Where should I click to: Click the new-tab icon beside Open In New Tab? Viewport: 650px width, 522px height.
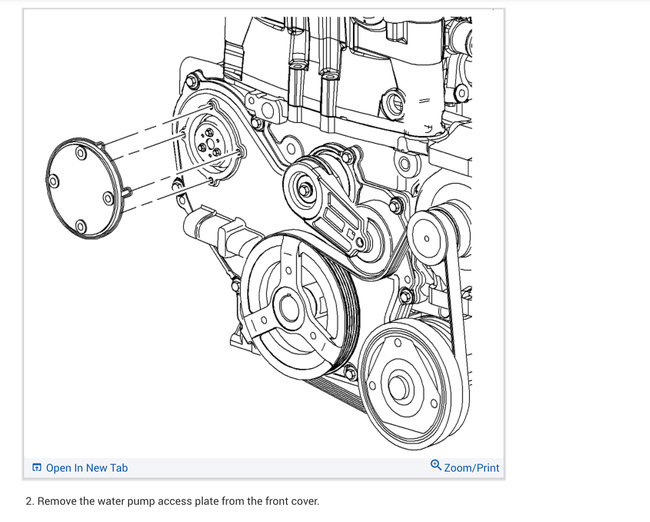tap(36, 467)
